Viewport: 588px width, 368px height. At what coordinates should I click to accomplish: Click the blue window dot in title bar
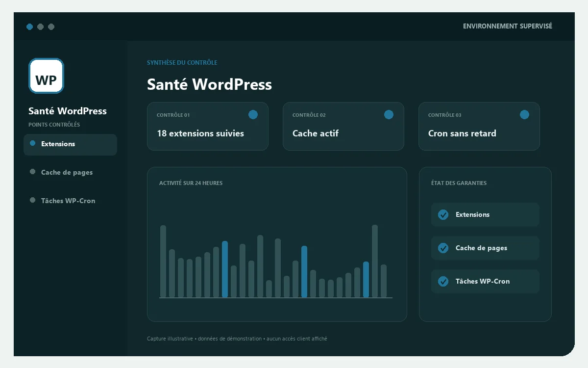(x=30, y=26)
